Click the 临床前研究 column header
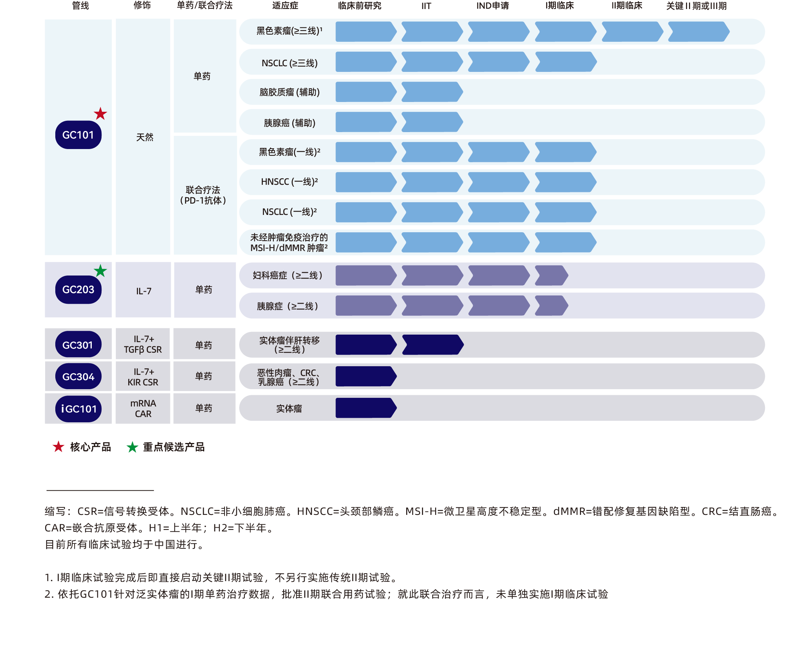812x650 pixels. click(x=360, y=6)
